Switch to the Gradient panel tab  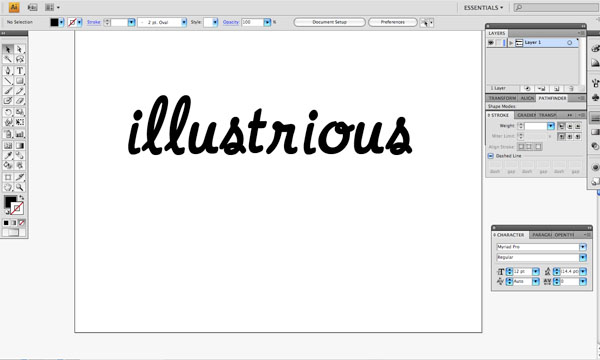point(526,115)
